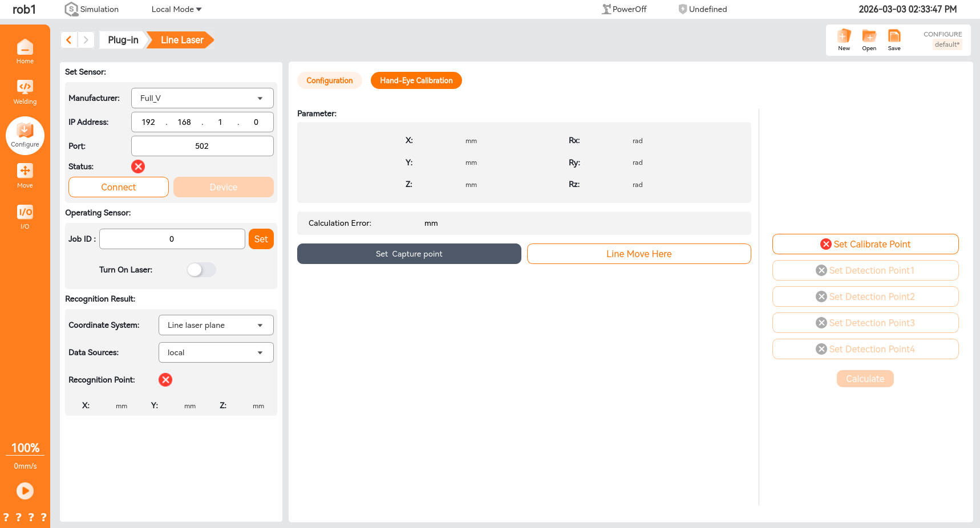Click the Connect button
Image resolution: width=980 pixels, height=528 pixels.
[x=118, y=187]
